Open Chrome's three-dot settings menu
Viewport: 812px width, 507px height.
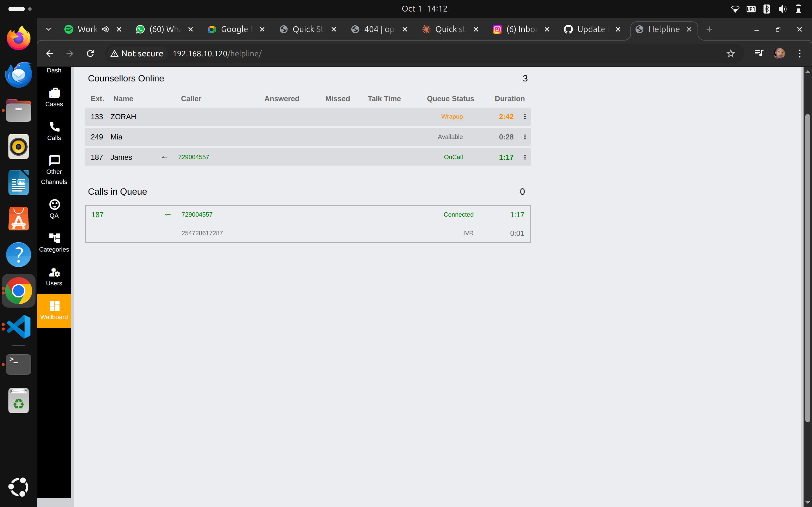point(800,53)
